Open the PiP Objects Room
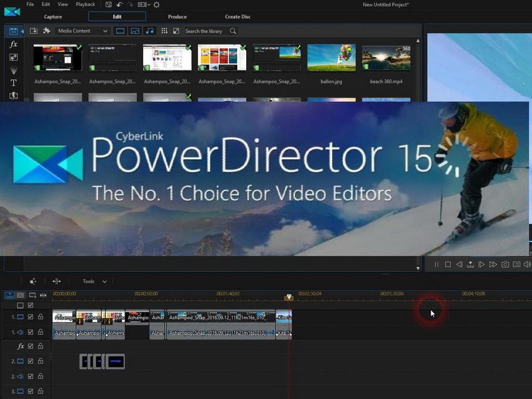The height and width of the screenshot is (399, 532). (x=14, y=57)
